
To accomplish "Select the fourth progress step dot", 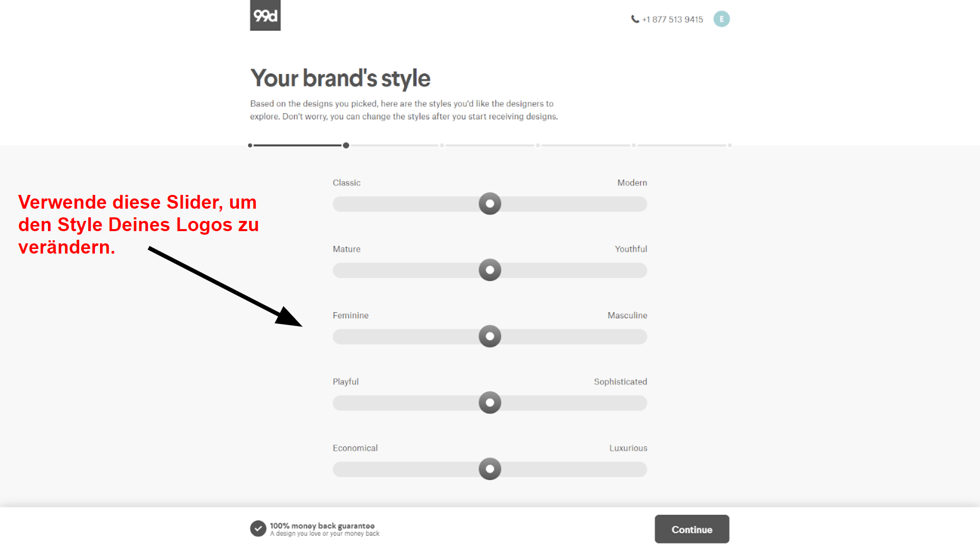I will click(538, 145).
